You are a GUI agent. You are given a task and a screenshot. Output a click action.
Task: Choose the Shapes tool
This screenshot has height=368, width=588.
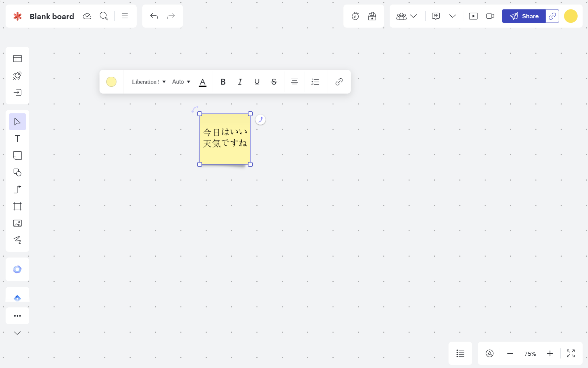17,173
